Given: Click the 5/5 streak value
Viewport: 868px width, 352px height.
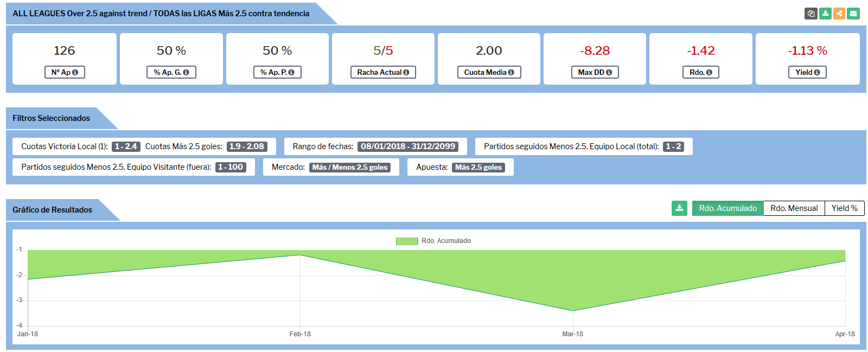Looking at the screenshot, I should pyautogui.click(x=383, y=50).
